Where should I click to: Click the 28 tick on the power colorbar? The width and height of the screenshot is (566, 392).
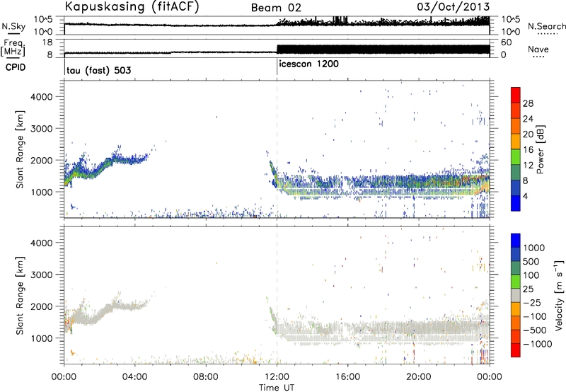pyautogui.click(x=528, y=103)
